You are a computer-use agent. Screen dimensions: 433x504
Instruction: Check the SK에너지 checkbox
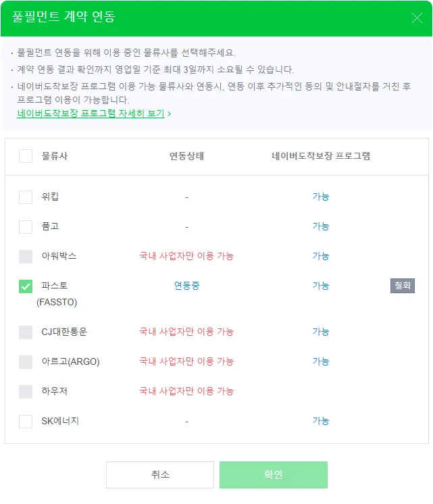click(26, 421)
